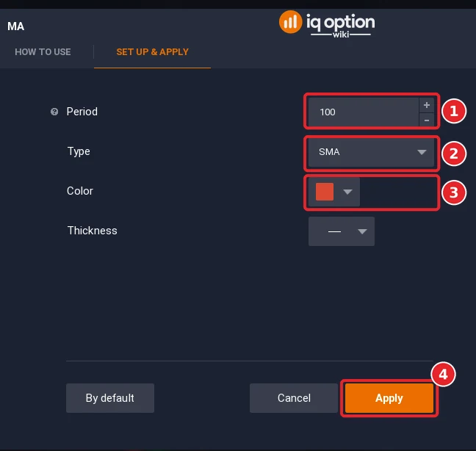Click the Period help question-mark icon
Image resolution: width=476 pixels, height=451 pixels.
click(x=54, y=112)
